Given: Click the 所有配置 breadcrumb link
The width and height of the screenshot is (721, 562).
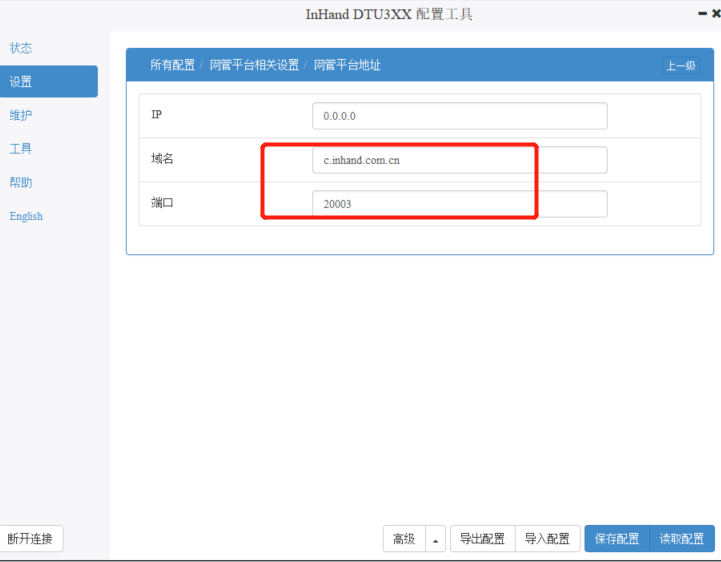Looking at the screenshot, I should pyautogui.click(x=172, y=65).
